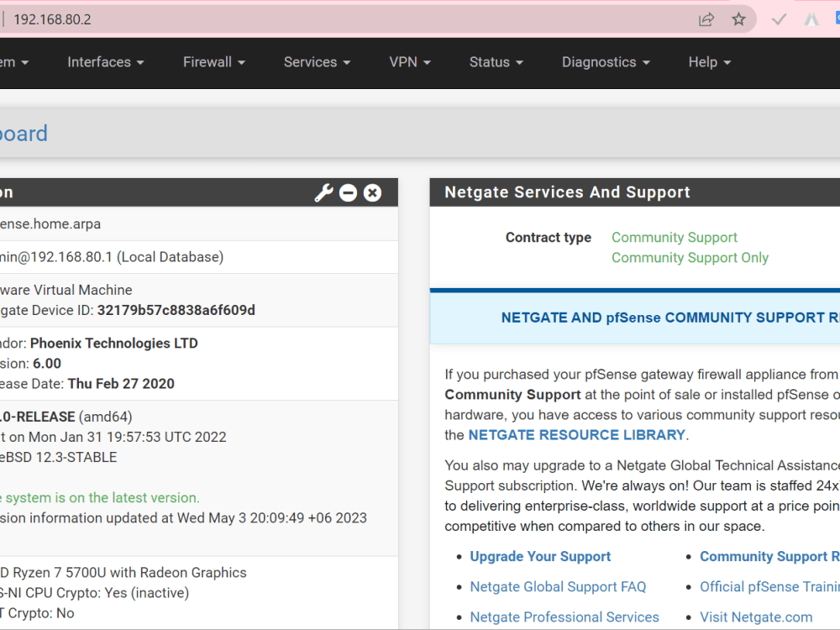The height and width of the screenshot is (630, 840).
Task: Select the BSD 12.3-STABLE text
Action: point(59,458)
